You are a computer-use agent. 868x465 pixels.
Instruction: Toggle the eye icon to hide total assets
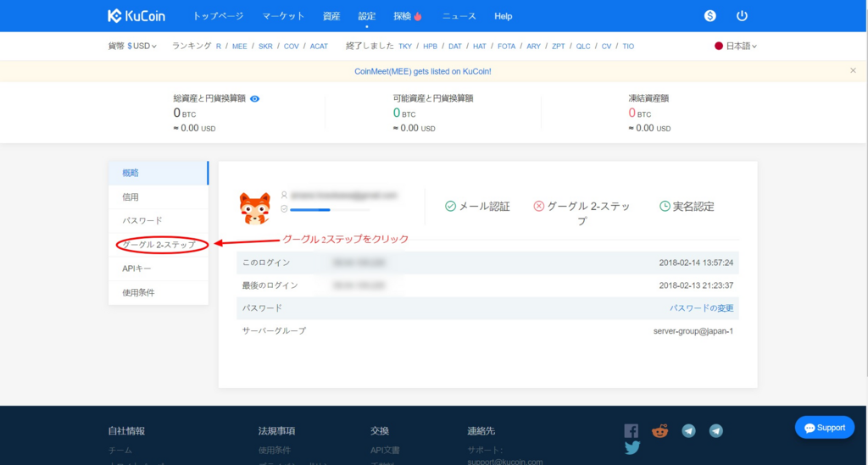pos(255,98)
